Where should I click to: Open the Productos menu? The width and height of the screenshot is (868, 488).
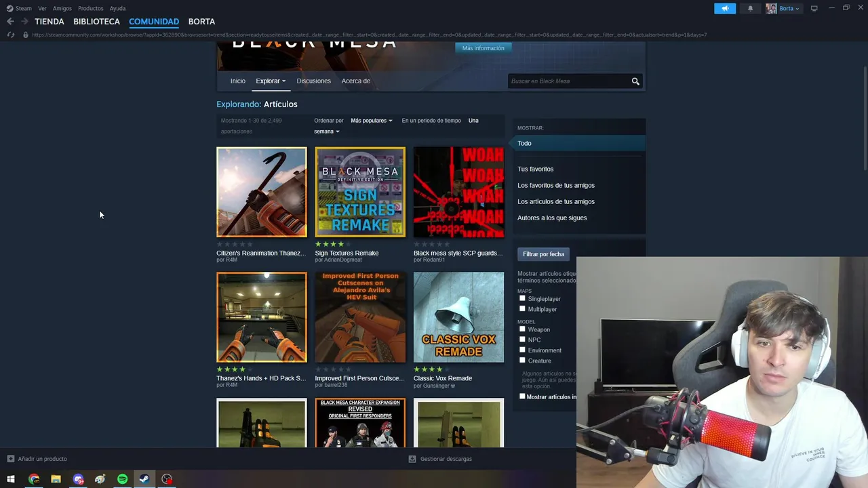point(91,8)
